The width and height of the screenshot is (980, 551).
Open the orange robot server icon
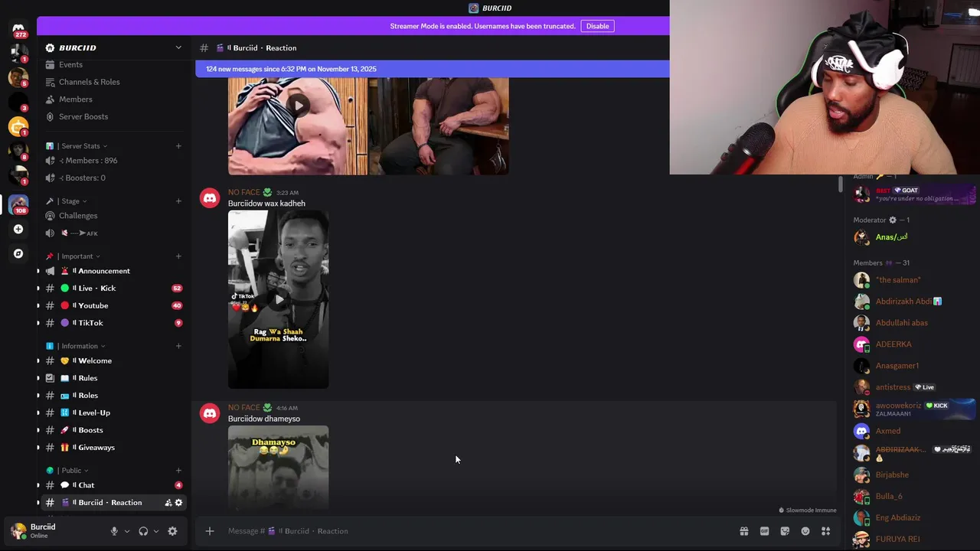[x=18, y=126]
